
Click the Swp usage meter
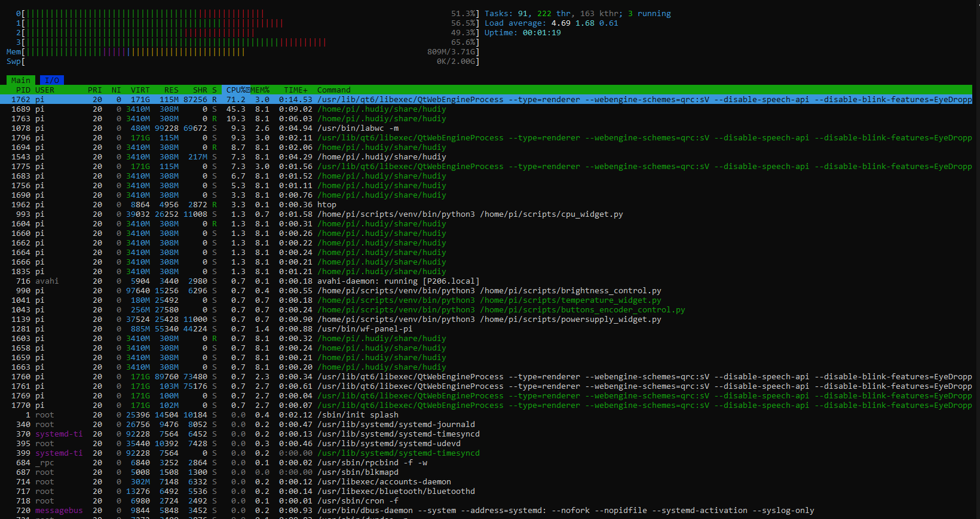243,61
